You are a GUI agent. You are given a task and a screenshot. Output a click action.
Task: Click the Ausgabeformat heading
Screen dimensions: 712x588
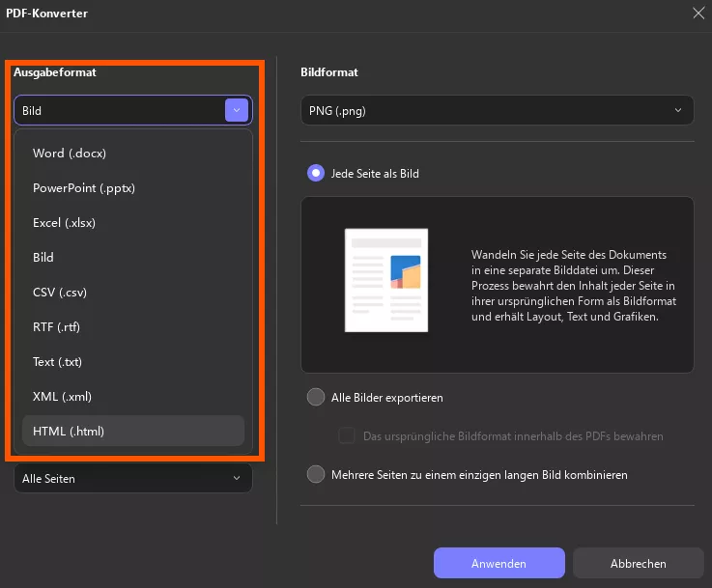point(55,72)
